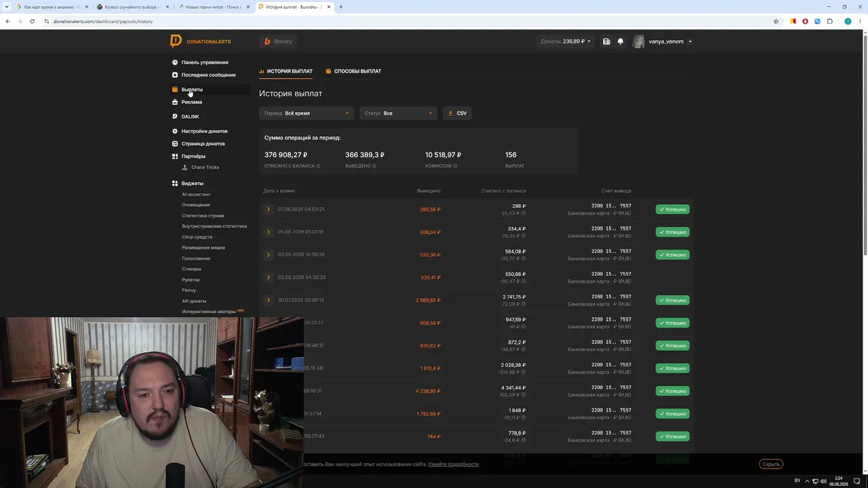Click info icon next to Комиссия
This screenshot has width=868, height=488.
pos(455,166)
